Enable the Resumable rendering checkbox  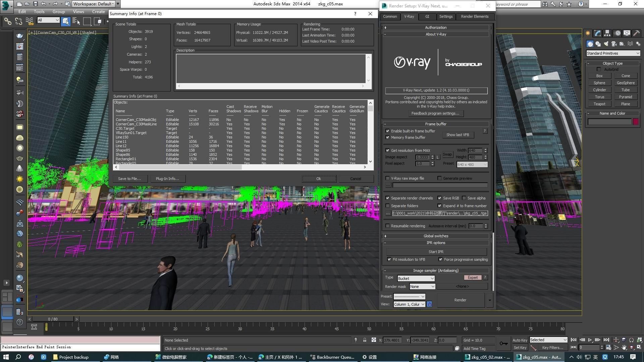(388, 226)
